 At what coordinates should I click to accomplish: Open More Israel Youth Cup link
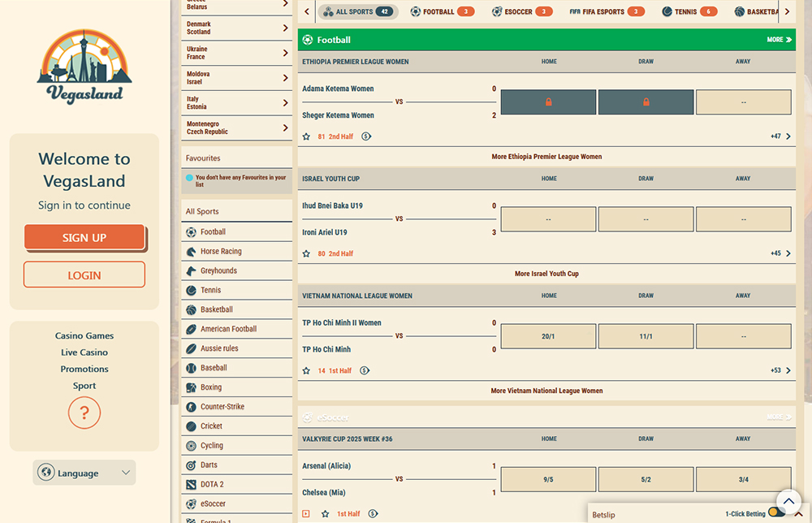[546, 274]
